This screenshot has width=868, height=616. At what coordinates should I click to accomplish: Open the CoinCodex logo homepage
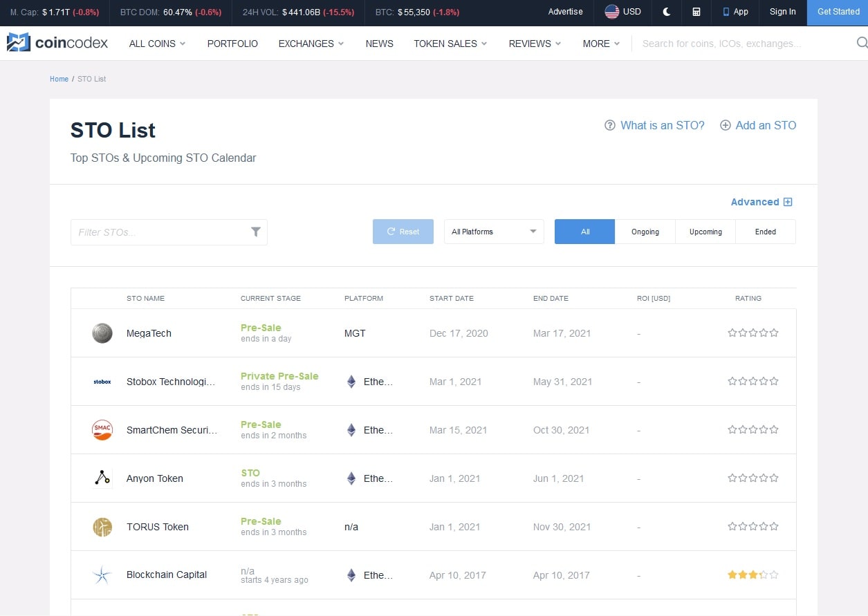tap(57, 43)
